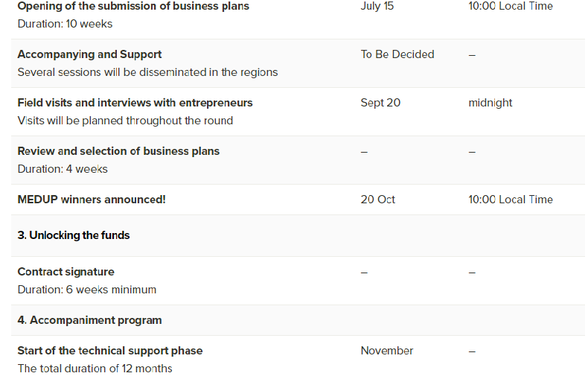Select "Field visits and interviews with entrepreneurs" title
The height and width of the screenshot is (379, 588).
pos(135,103)
